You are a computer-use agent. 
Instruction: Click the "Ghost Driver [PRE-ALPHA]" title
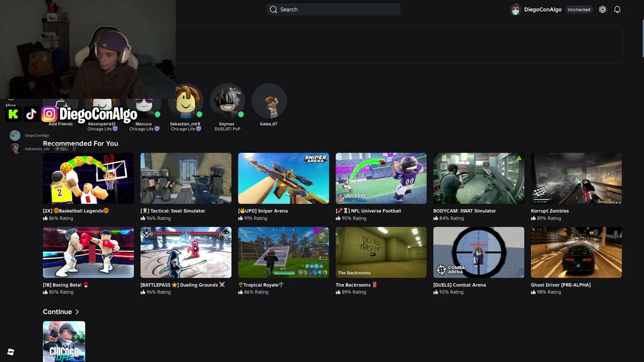click(x=560, y=285)
